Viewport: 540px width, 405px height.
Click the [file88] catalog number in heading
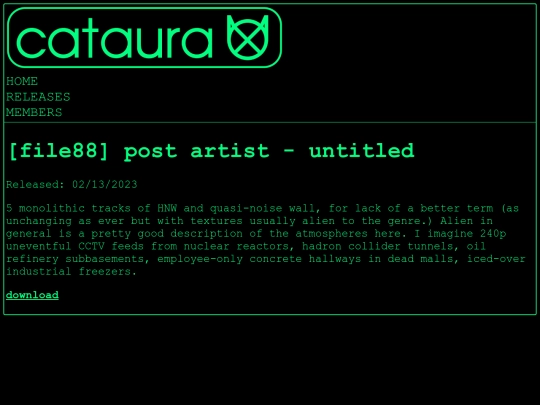(x=59, y=151)
